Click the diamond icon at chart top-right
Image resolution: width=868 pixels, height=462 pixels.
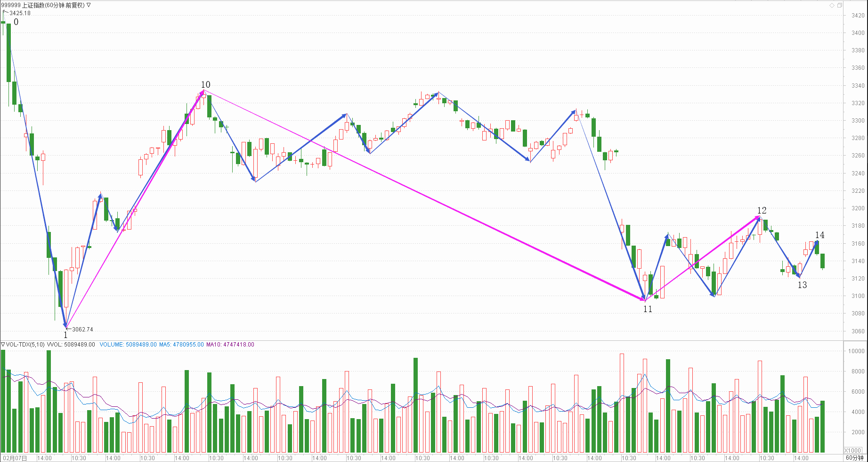(x=832, y=5)
